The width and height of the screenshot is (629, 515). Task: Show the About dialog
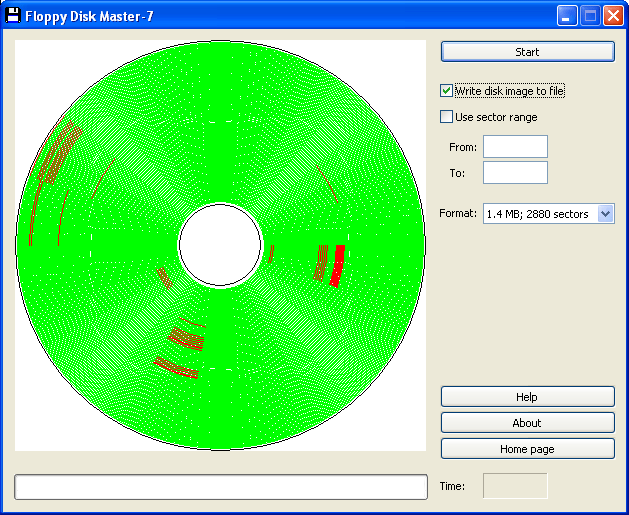pyautogui.click(x=528, y=423)
